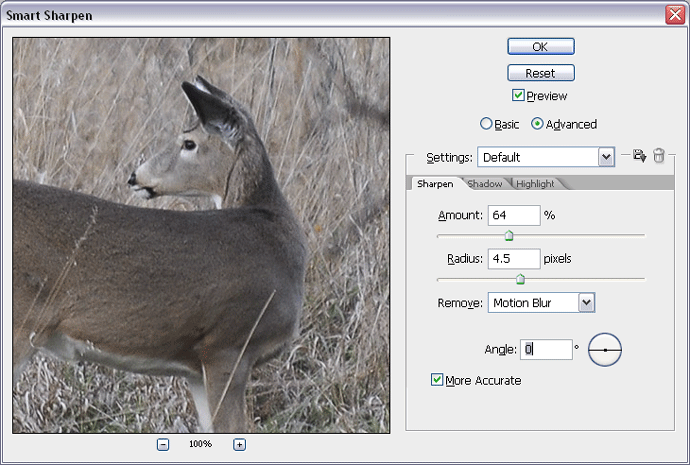
Task: Switch to the Sharpen tab
Action: (x=435, y=184)
